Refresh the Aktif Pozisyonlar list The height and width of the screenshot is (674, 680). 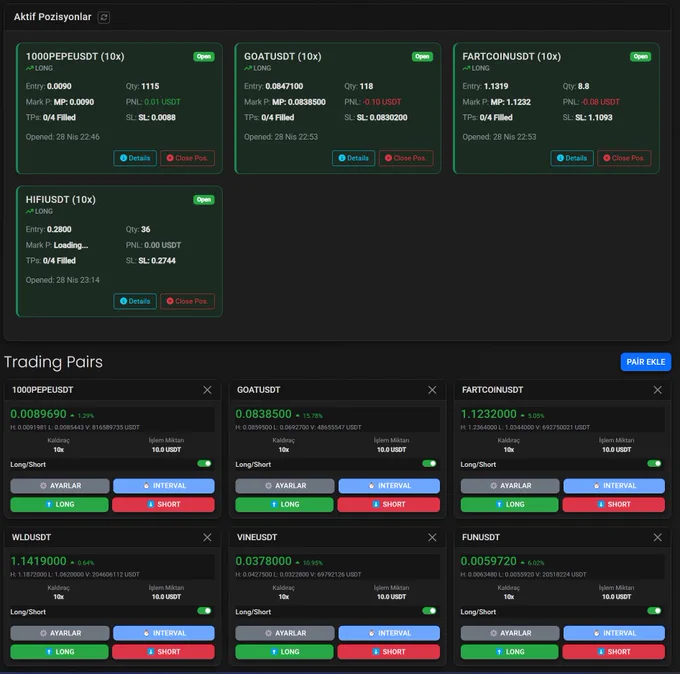[x=104, y=17]
